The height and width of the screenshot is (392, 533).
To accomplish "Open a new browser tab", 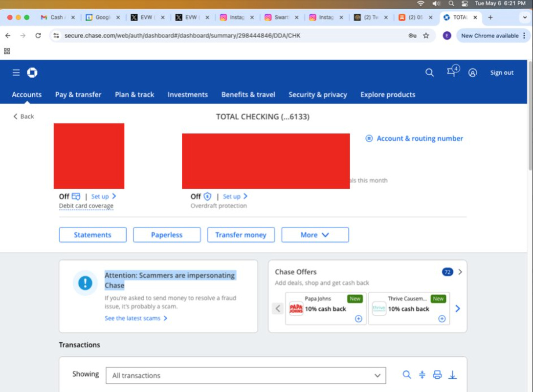I will [x=490, y=17].
